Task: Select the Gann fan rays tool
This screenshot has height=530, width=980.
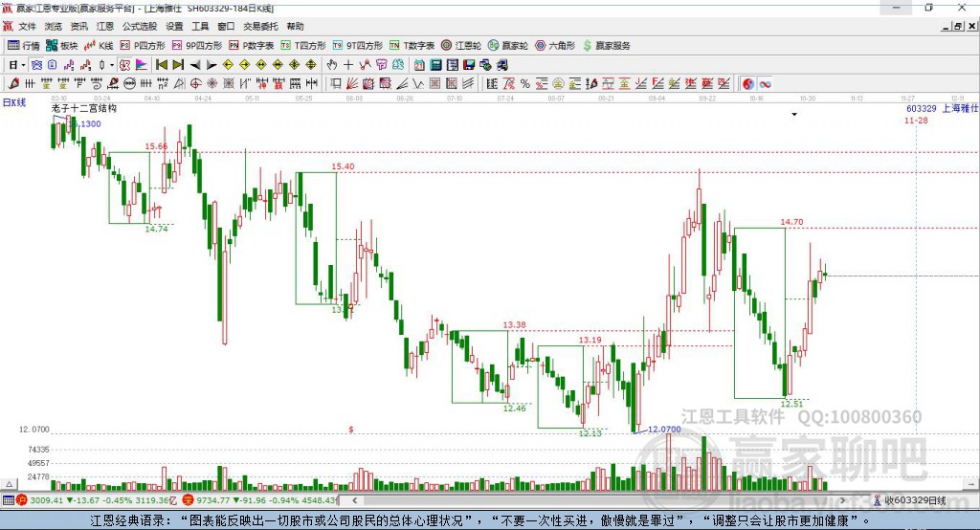Action: (352, 83)
